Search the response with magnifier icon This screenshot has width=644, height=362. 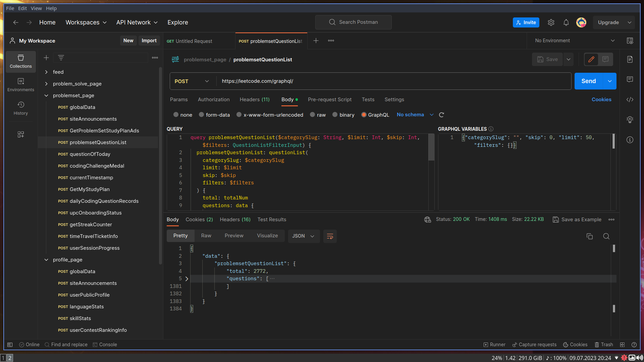pyautogui.click(x=606, y=236)
